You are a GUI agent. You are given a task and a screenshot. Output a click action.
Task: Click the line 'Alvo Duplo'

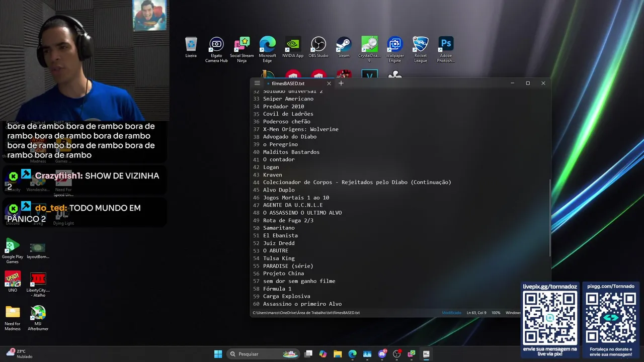pos(279,190)
